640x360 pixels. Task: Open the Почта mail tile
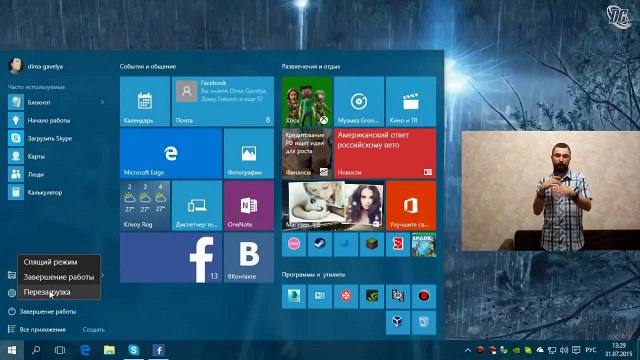223,101
